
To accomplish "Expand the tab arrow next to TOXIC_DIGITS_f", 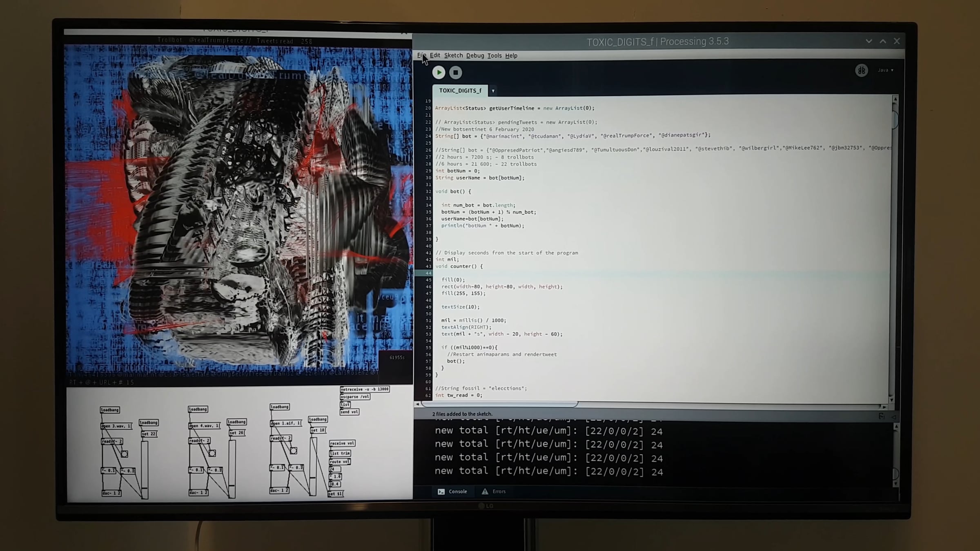I will click(493, 91).
